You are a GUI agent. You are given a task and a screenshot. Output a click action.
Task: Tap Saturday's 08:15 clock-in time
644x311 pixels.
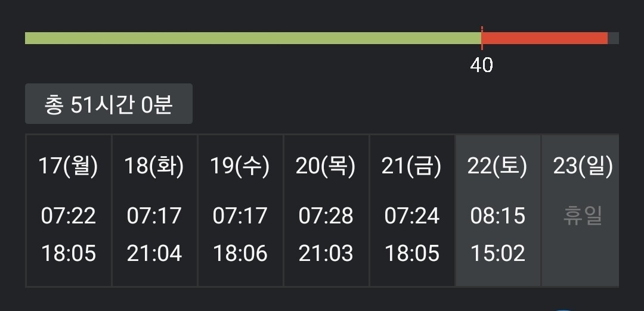point(497,215)
